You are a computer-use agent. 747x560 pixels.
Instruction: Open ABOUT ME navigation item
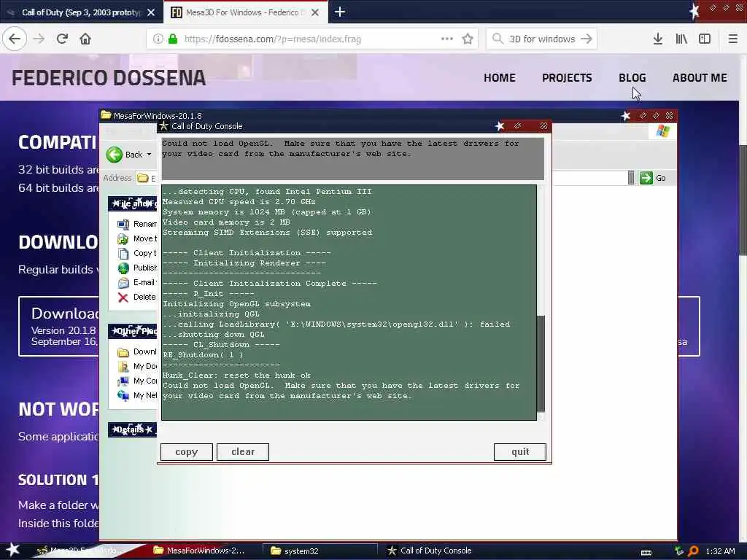[x=700, y=77]
